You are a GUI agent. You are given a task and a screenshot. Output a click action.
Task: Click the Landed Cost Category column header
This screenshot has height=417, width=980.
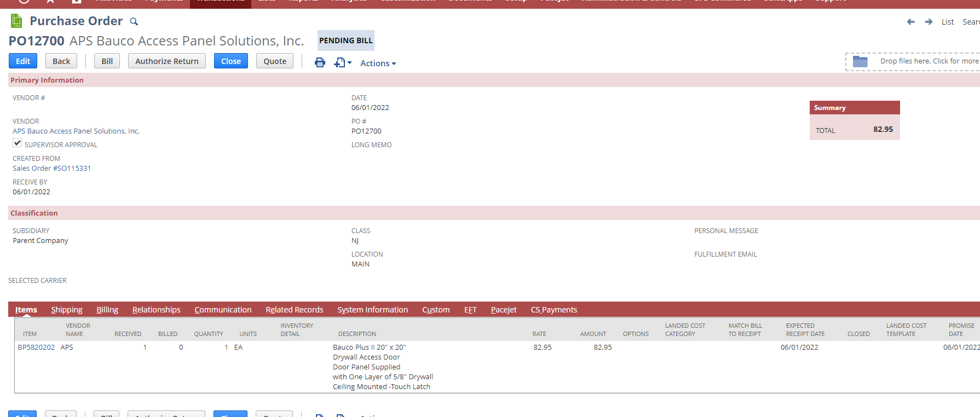coord(685,330)
